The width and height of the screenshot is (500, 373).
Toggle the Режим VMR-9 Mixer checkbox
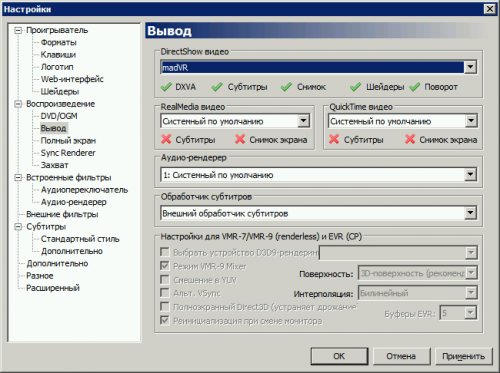pyautogui.click(x=165, y=266)
